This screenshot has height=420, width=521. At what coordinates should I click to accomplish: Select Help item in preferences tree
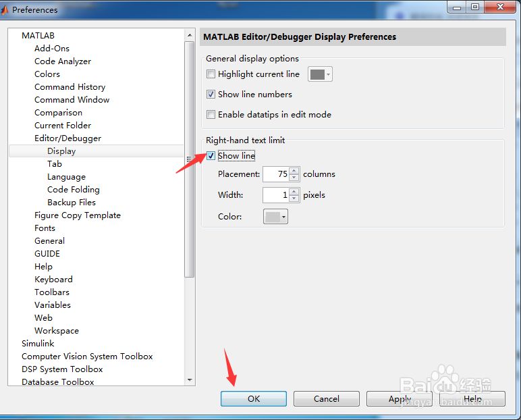(x=43, y=267)
